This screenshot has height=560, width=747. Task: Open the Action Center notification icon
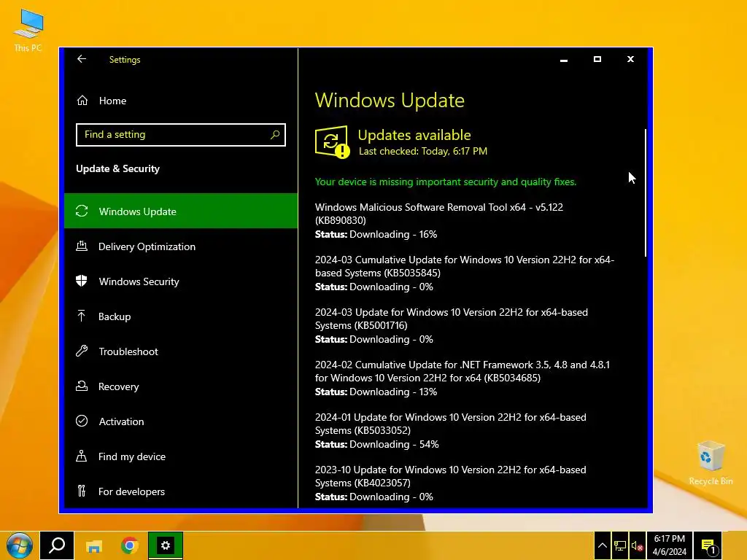[x=708, y=545]
